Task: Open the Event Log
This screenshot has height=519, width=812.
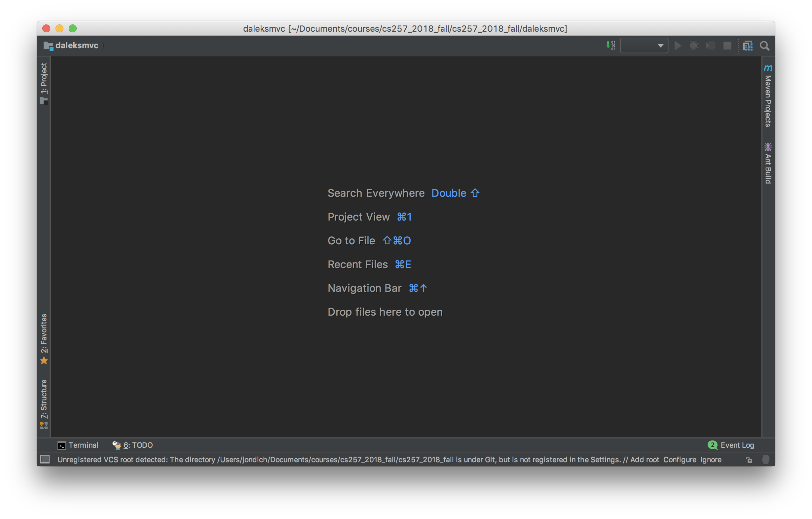Action: click(x=731, y=445)
